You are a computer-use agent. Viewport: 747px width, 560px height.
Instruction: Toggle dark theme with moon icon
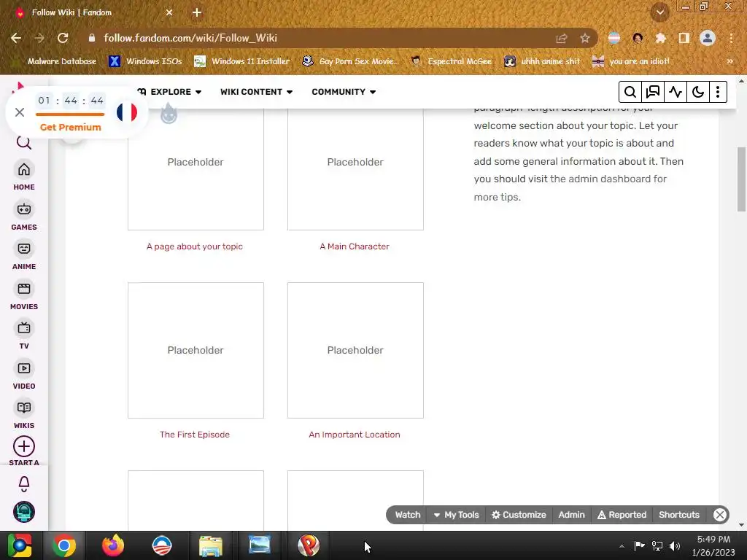tap(698, 92)
